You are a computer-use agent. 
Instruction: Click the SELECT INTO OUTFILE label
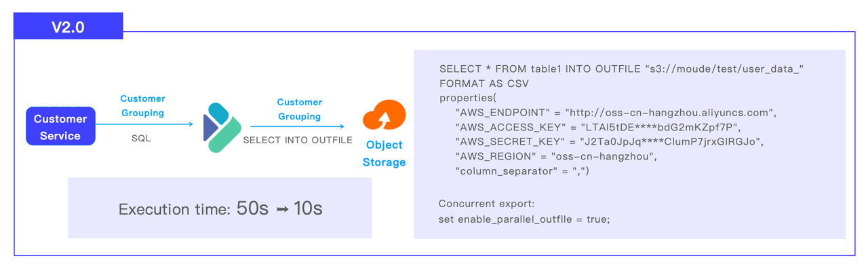tap(298, 140)
